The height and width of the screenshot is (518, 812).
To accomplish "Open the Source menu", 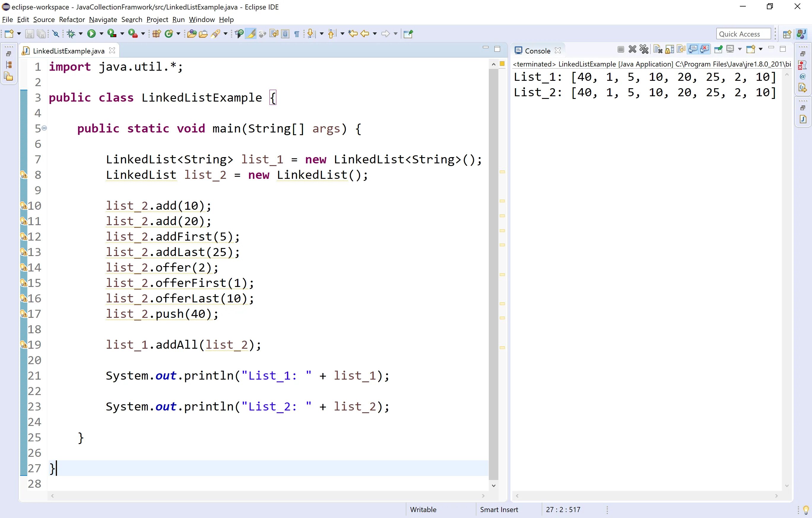I will 44,20.
